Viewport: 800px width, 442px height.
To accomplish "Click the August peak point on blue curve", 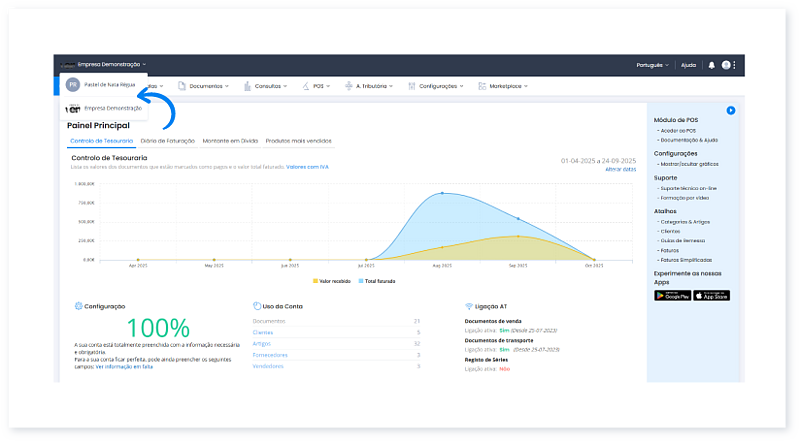I will (442, 193).
